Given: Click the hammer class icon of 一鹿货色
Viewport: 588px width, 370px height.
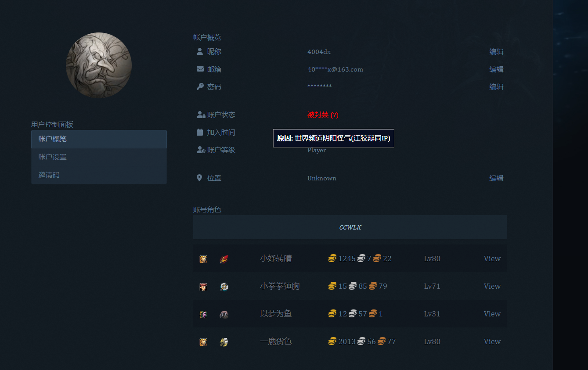Looking at the screenshot, I should 224,341.
